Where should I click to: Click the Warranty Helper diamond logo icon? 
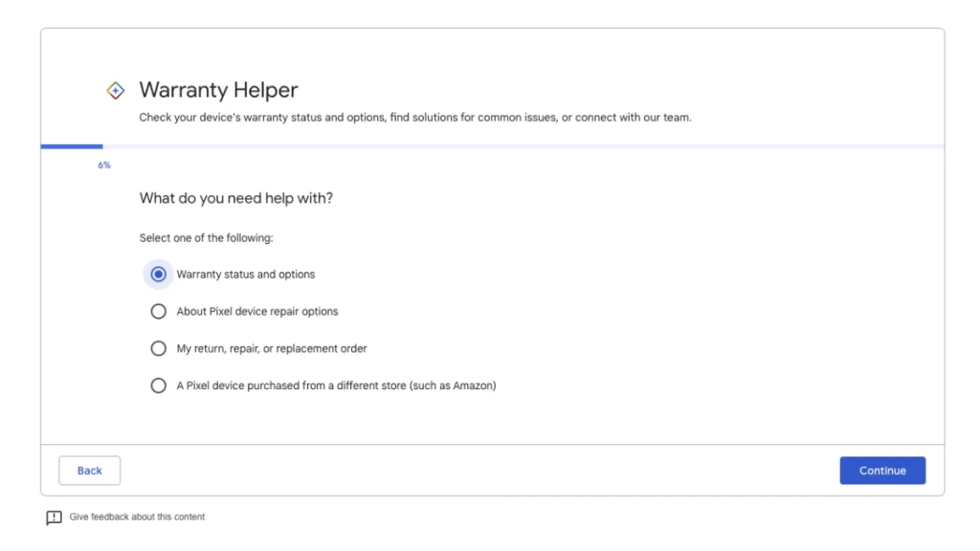click(x=116, y=91)
